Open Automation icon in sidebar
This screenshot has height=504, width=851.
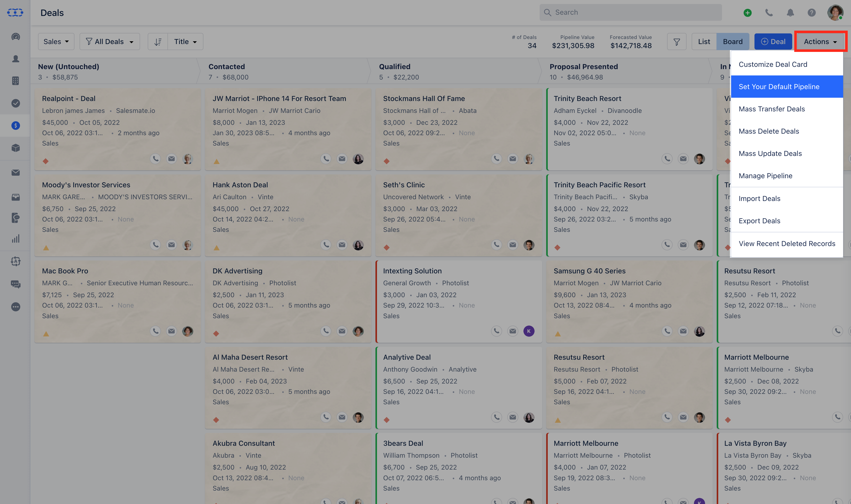15,261
